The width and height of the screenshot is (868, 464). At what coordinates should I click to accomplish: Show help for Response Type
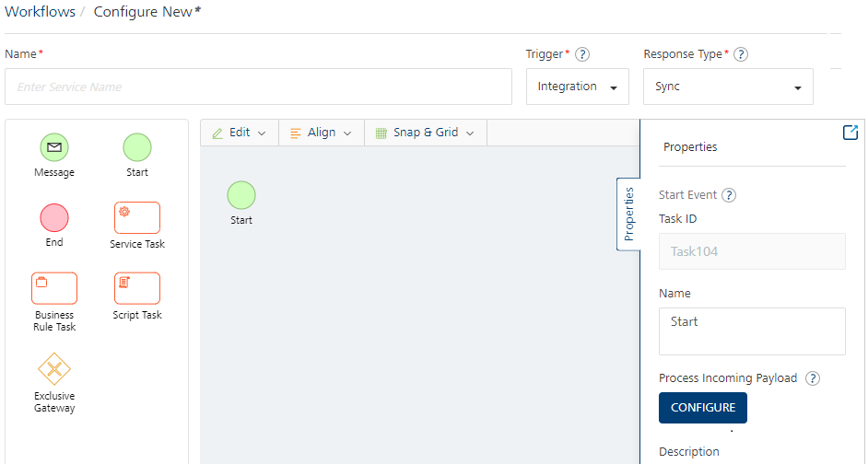[741, 54]
